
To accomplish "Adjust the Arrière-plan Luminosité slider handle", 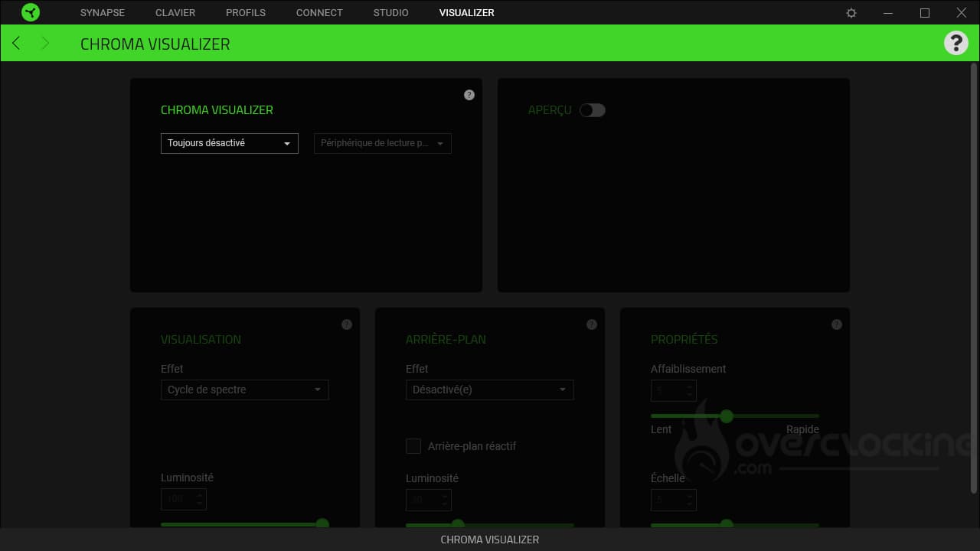I will coord(458,523).
